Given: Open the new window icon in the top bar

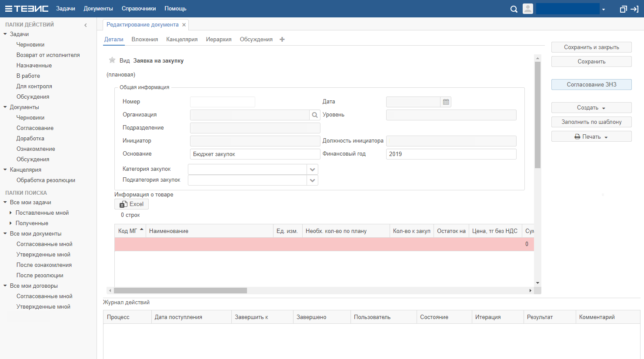Looking at the screenshot, I should click(x=623, y=9).
